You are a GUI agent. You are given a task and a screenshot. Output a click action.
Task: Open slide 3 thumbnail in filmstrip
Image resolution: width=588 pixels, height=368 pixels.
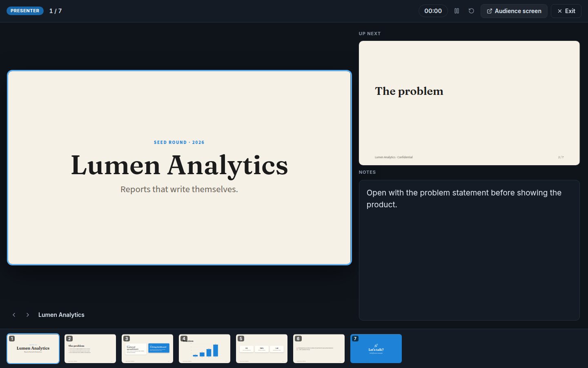coord(147,349)
